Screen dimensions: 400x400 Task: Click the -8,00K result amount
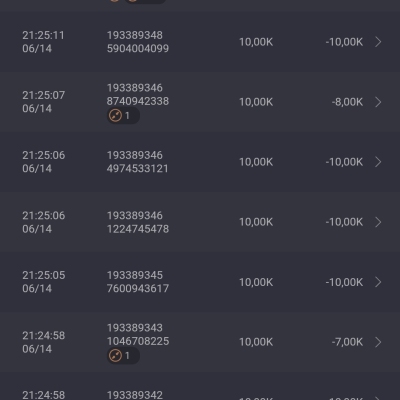point(347,102)
